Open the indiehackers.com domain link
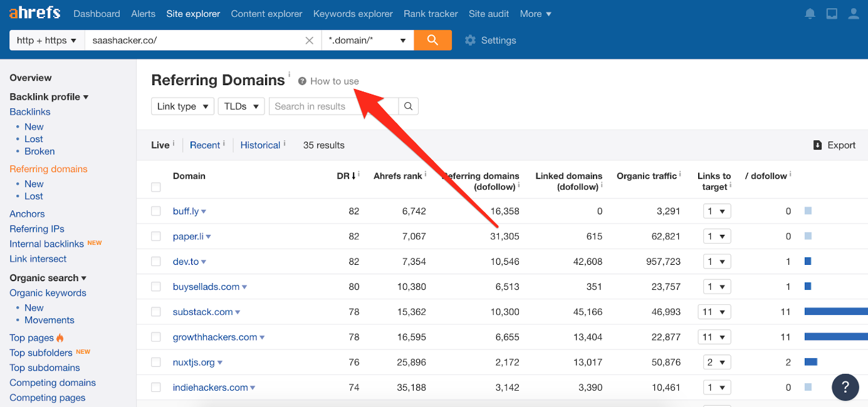 [211, 388]
